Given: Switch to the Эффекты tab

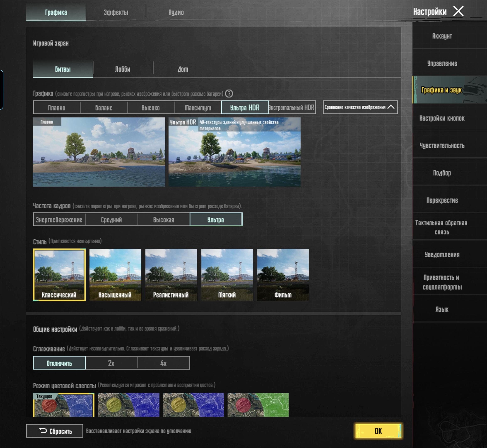Looking at the screenshot, I should 116,12.
